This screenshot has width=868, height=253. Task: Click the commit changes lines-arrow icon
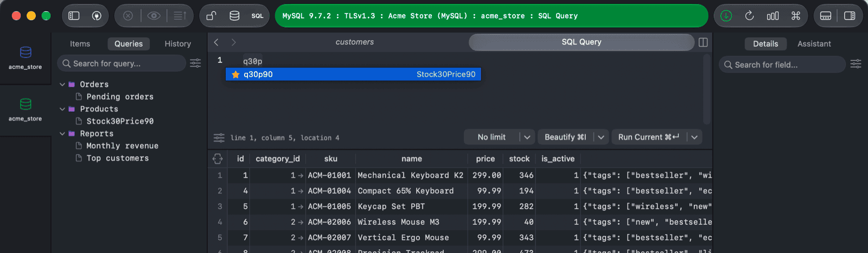180,16
